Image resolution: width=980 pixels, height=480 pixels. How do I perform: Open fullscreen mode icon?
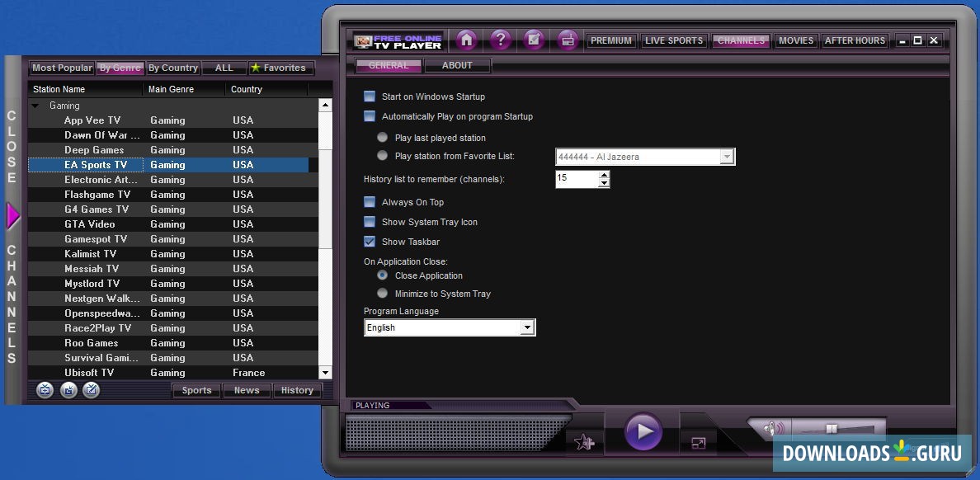point(699,443)
